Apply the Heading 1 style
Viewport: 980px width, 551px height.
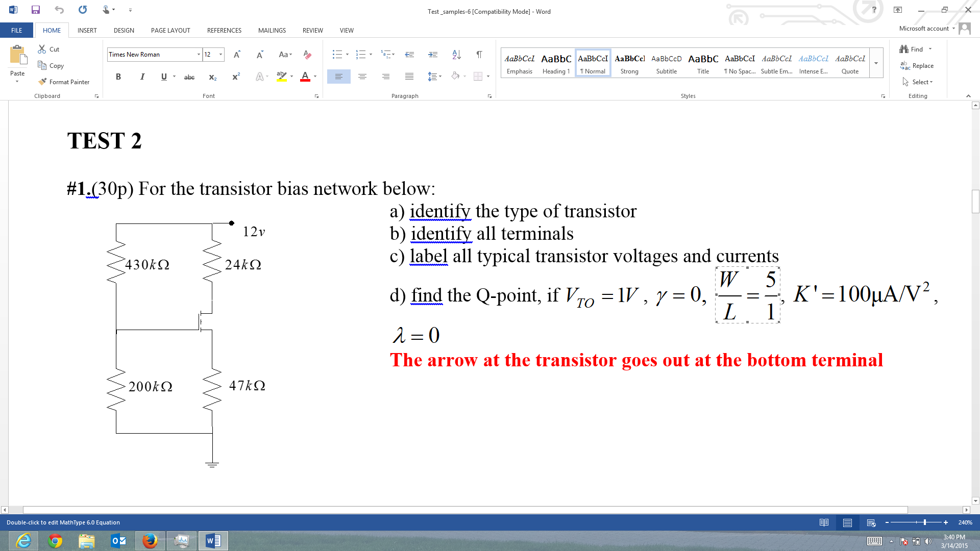click(556, 62)
